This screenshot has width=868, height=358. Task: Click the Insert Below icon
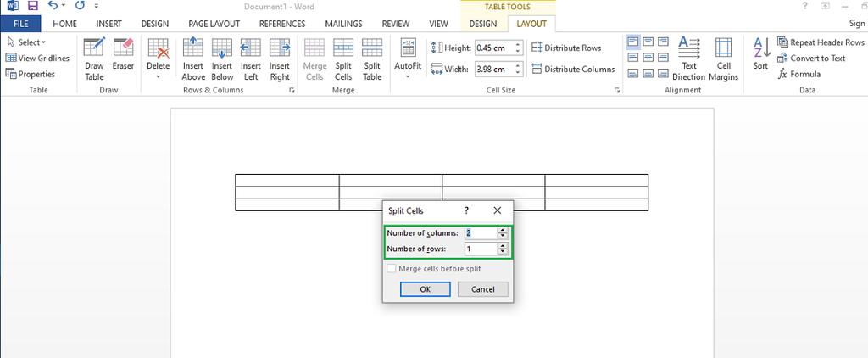point(222,59)
